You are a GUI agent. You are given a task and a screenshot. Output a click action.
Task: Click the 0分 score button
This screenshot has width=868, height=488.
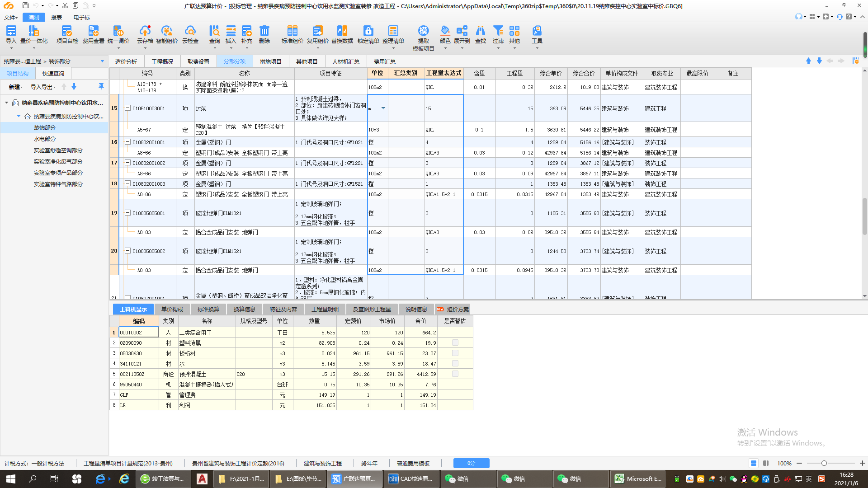point(471,463)
